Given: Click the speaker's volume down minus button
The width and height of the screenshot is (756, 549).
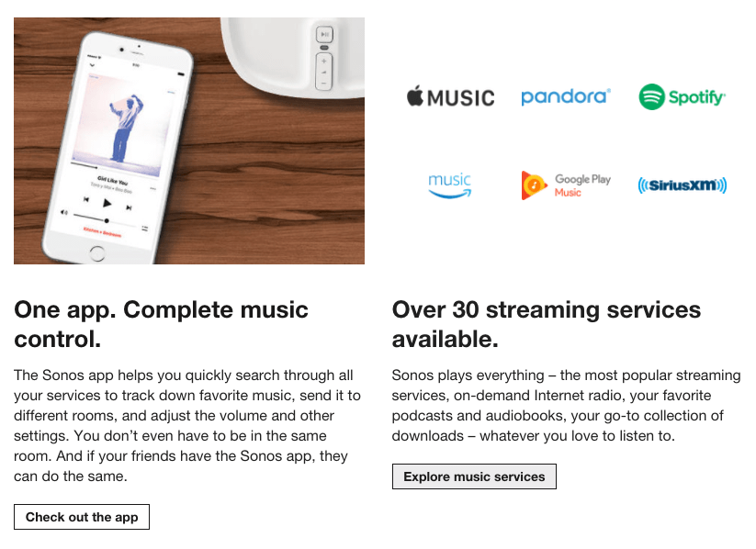Looking at the screenshot, I should coord(323,83).
